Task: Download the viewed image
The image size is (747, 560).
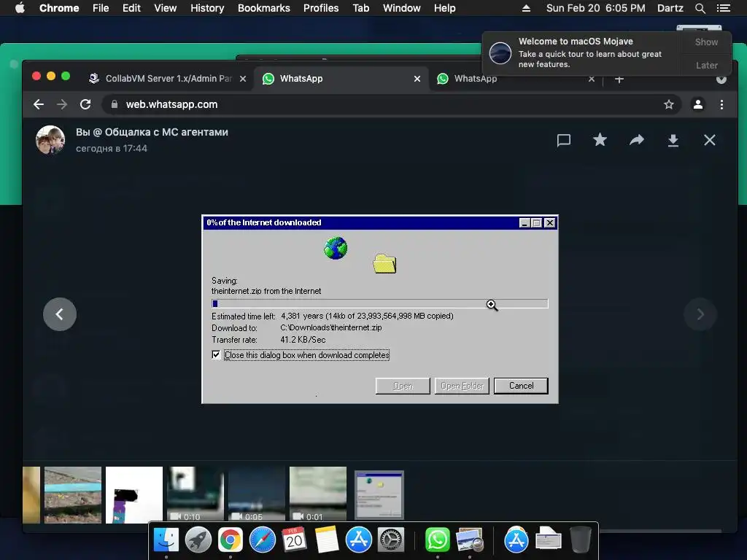Action: pyautogui.click(x=673, y=140)
